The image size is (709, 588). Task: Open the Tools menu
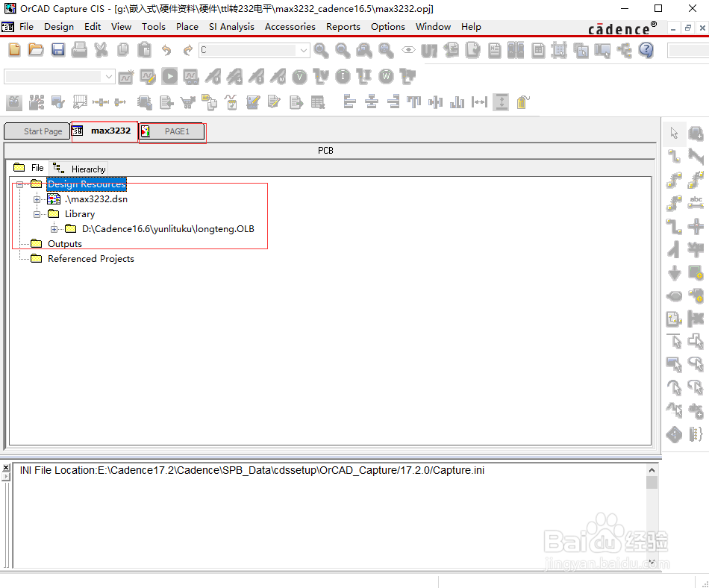click(154, 27)
